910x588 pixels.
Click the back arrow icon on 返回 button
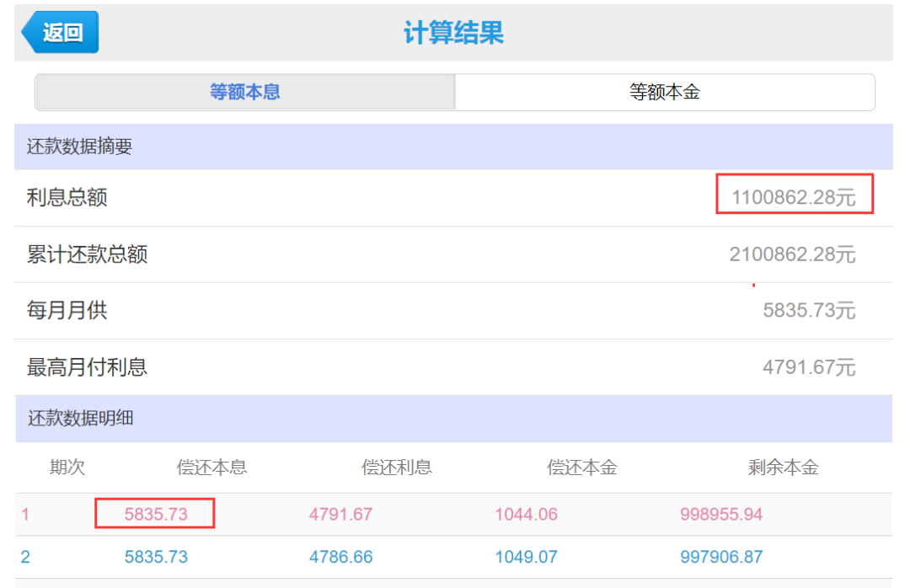point(31,31)
